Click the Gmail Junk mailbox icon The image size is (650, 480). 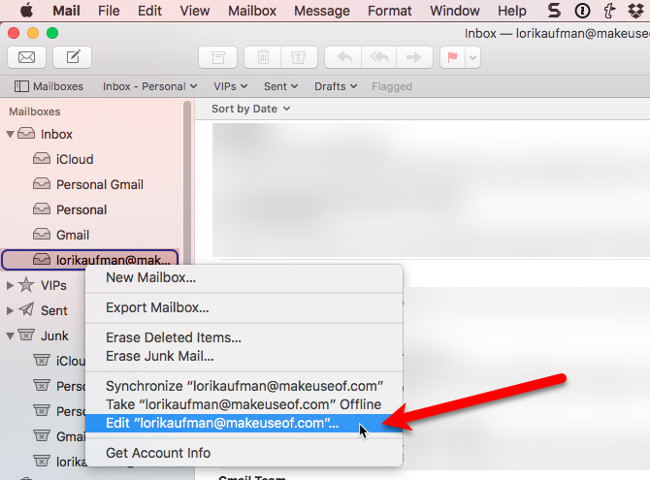point(41,436)
